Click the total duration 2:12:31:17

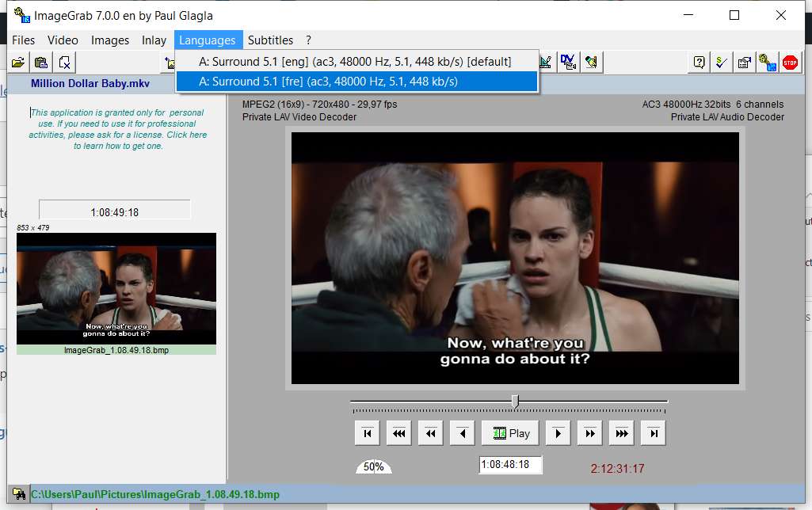tap(617, 469)
